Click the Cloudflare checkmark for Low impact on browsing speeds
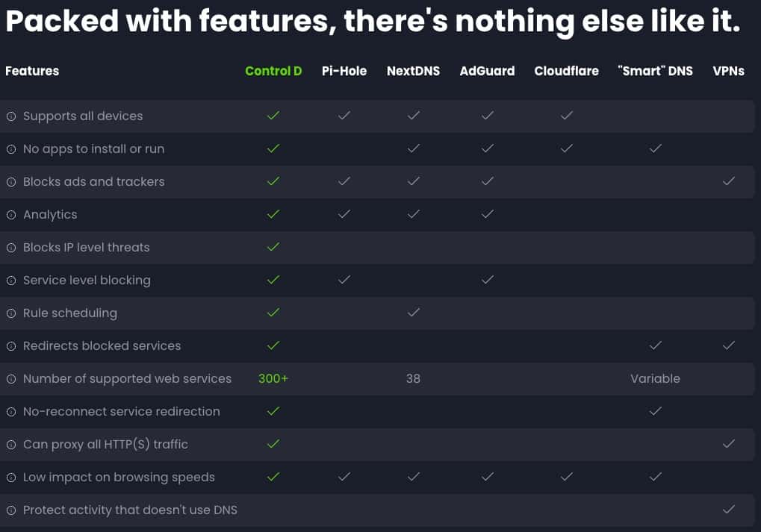The height and width of the screenshot is (532, 761). (x=566, y=477)
